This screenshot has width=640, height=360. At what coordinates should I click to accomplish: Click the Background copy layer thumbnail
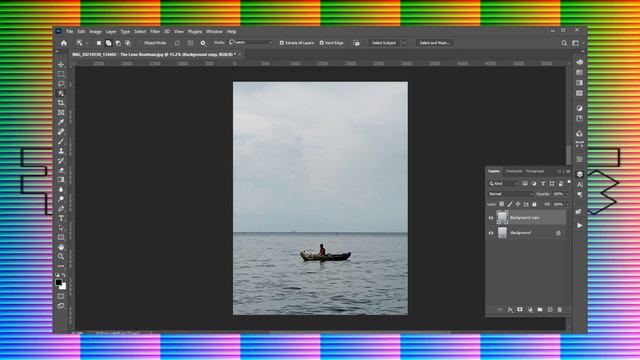[502, 218]
